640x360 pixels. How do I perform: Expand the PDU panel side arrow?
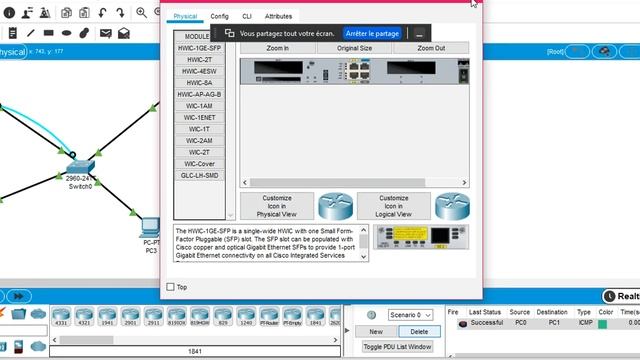pos(347,330)
